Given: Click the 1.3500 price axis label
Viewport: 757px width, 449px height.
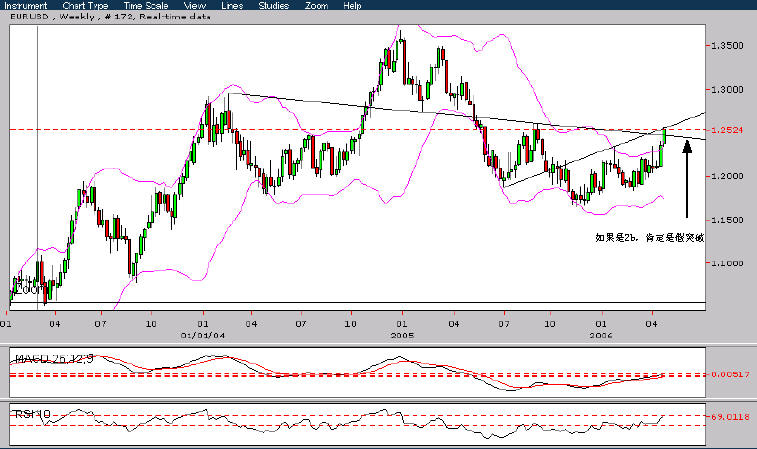Looking at the screenshot, I should [x=728, y=45].
